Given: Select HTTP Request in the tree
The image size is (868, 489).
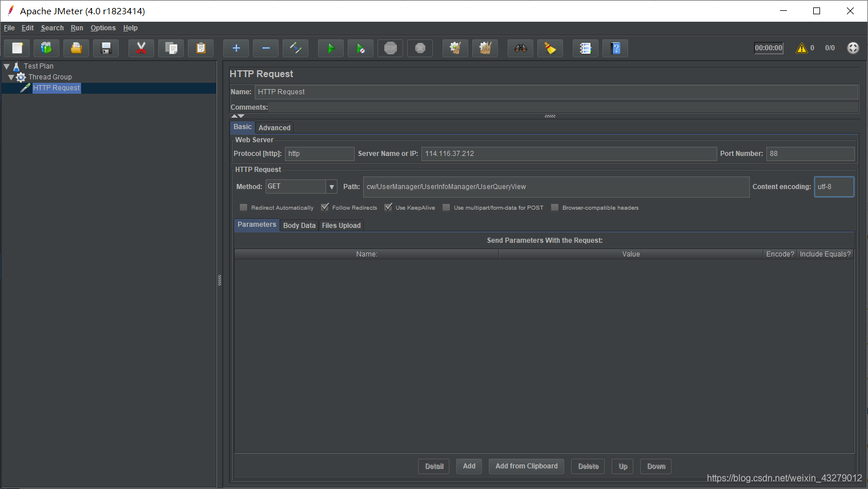Looking at the screenshot, I should pos(57,88).
